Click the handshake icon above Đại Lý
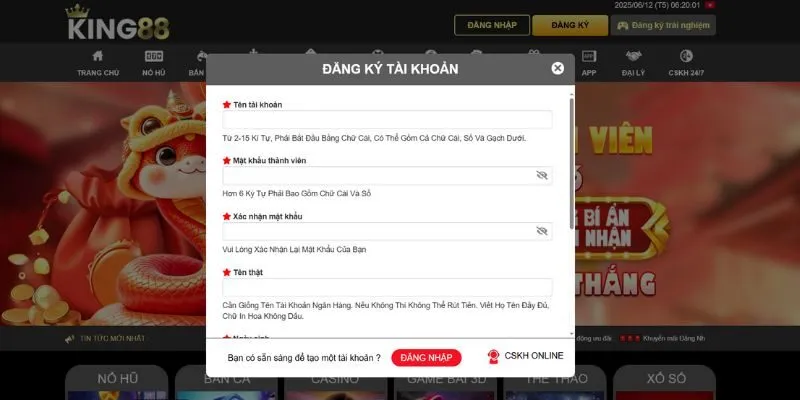 click(x=633, y=56)
